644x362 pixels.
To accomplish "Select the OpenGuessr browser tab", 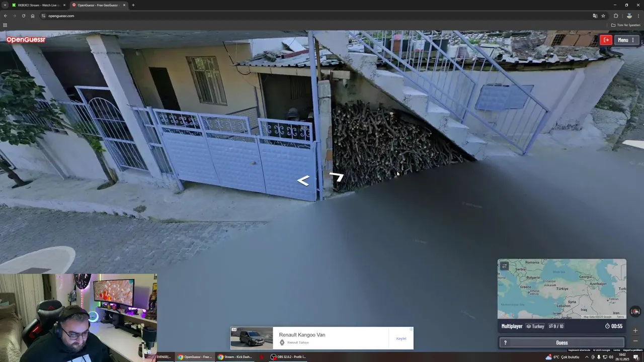I will pyautogui.click(x=99, y=5).
